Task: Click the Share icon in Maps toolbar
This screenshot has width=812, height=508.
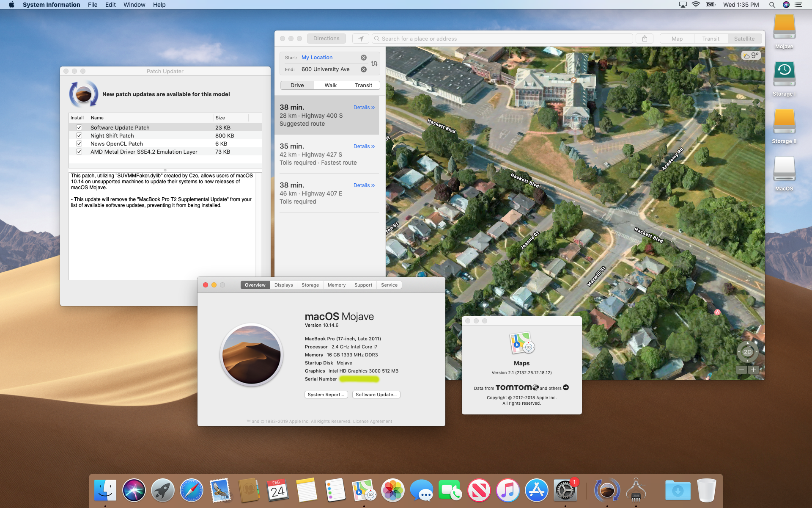Action: [645, 39]
